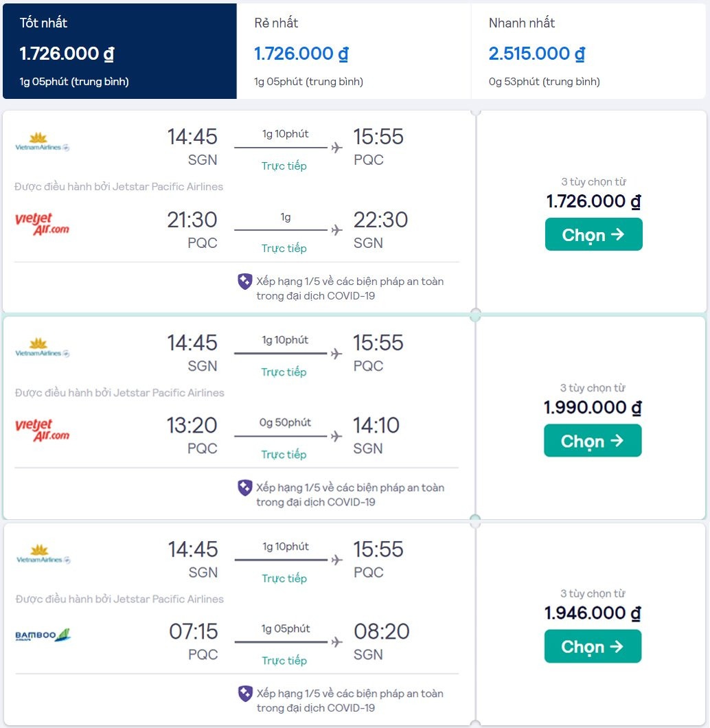710x728 pixels.
Task: Click "Được điều hành bởi Jetstar Pacific Airlines" in second card
Action: click(119, 393)
